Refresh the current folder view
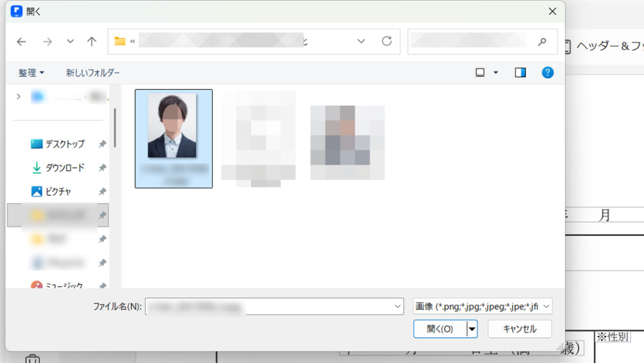644x363 pixels. click(x=387, y=41)
